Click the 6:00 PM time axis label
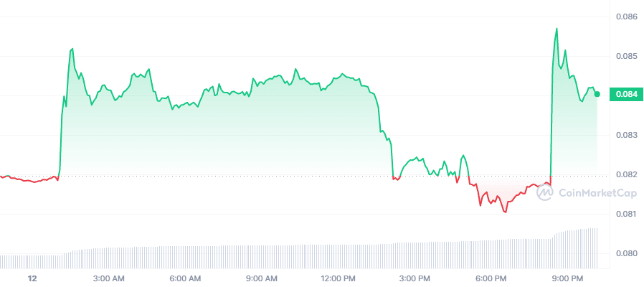Viewport: 644px width, 287px height. (491, 278)
